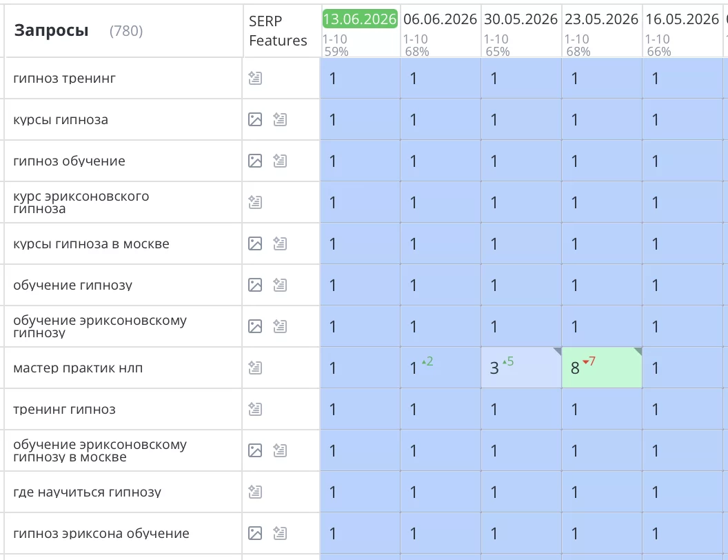Click the snippet icon for гипноз обучение
Image resolution: width=728 pixels, height=560 pixels.
tap(280, 161)
